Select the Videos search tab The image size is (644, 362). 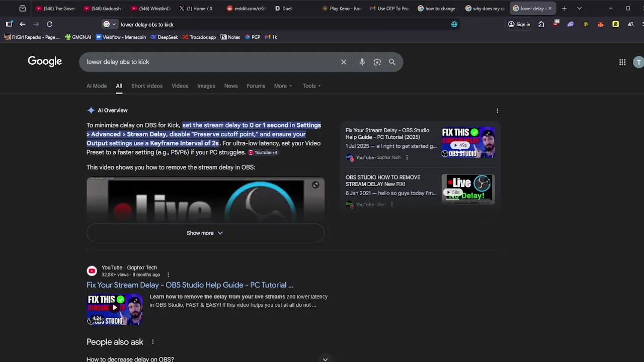[180, 86]
